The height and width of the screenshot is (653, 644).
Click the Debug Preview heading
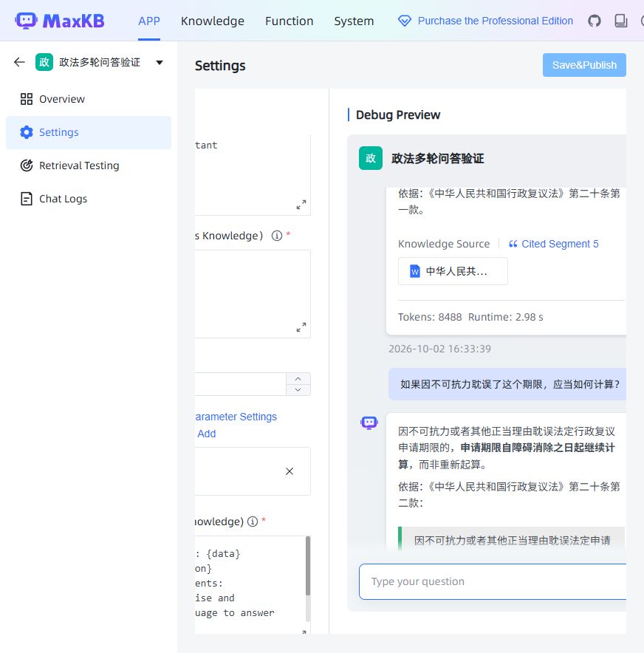398,115
